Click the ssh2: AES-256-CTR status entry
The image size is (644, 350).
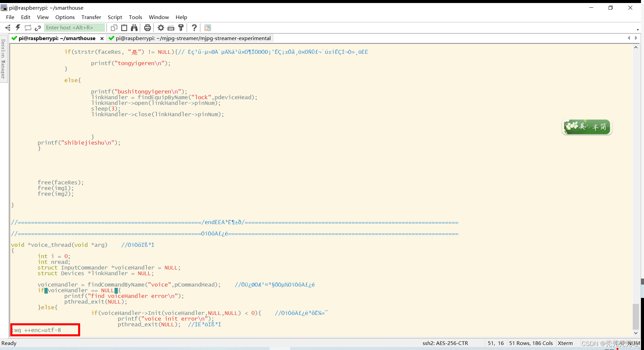[x=445, y=343]
